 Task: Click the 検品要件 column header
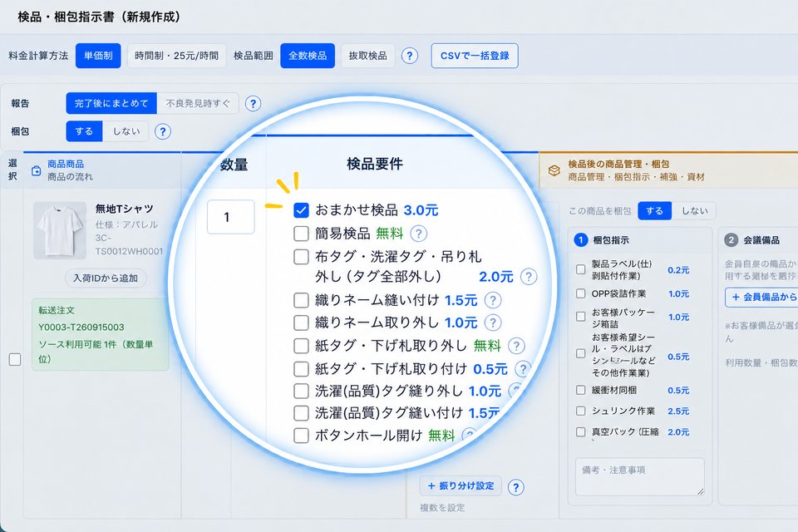(375, 164)
